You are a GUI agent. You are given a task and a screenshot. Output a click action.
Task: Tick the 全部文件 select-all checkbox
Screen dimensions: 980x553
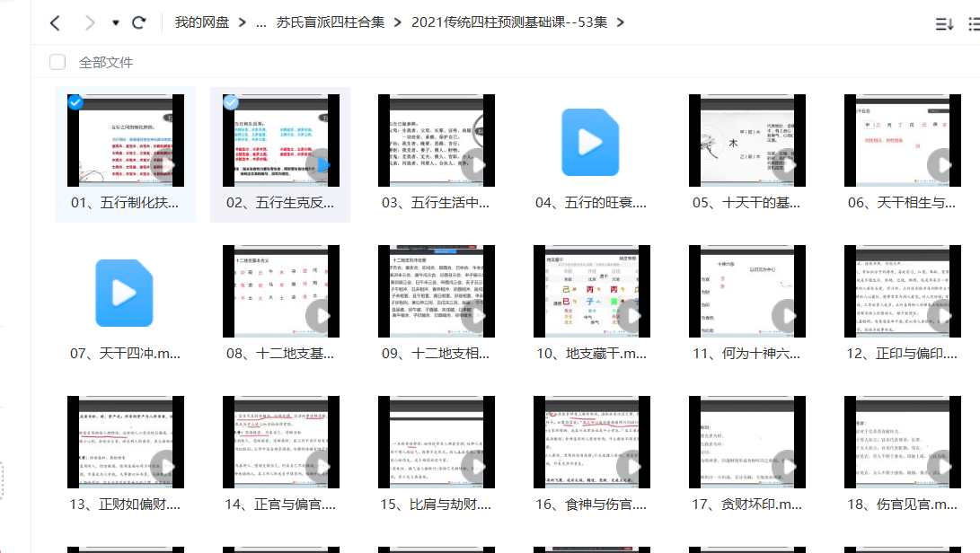click(x=57, y=62)
